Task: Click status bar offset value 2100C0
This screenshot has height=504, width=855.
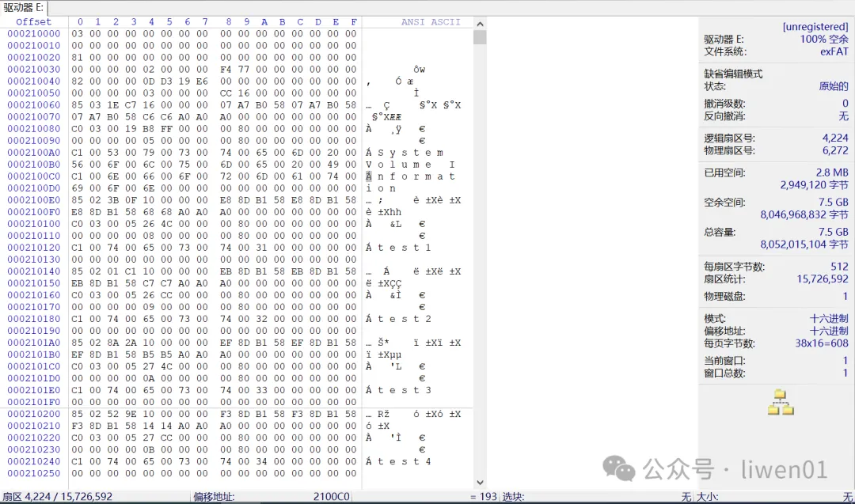Action: coord(332,497)
